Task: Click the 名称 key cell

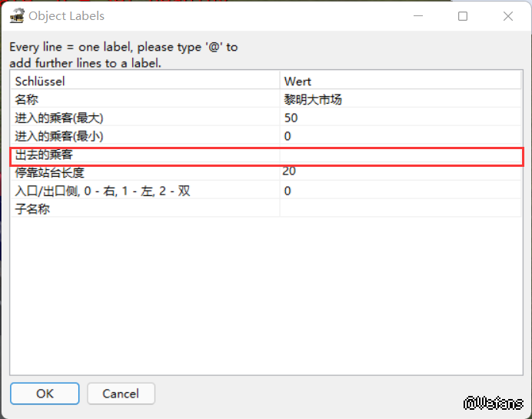Action: pyautogui.click(x=145, y=99)
